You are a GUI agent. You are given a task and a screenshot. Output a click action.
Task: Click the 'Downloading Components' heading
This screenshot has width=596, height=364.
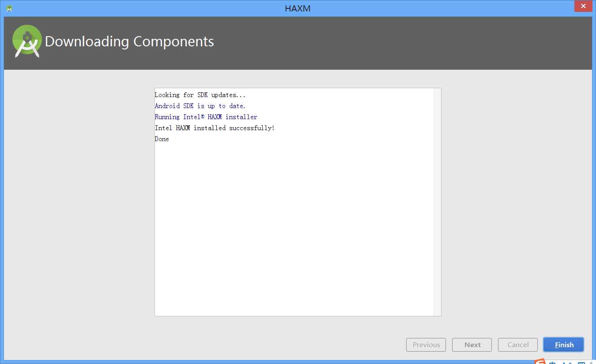[x=129, y=41]
